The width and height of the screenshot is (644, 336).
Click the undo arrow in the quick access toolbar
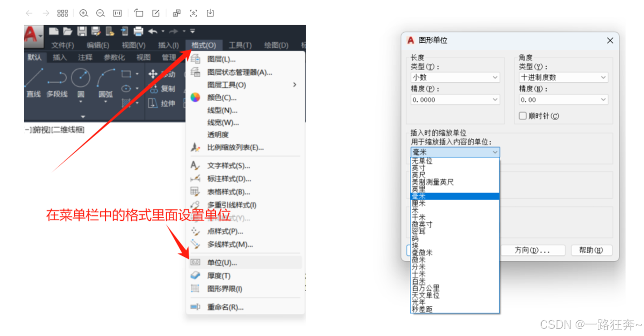153,31
